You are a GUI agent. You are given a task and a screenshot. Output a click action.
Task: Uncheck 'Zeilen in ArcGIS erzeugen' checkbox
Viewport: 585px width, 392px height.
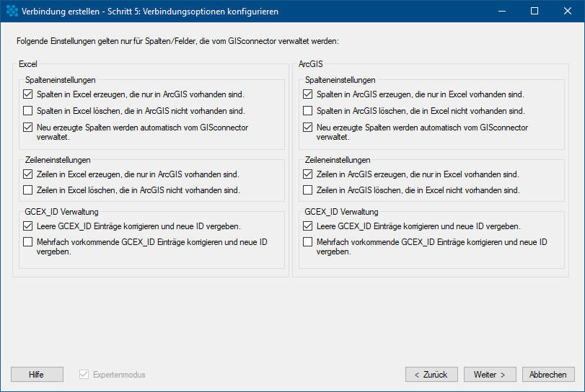[307, 174]
